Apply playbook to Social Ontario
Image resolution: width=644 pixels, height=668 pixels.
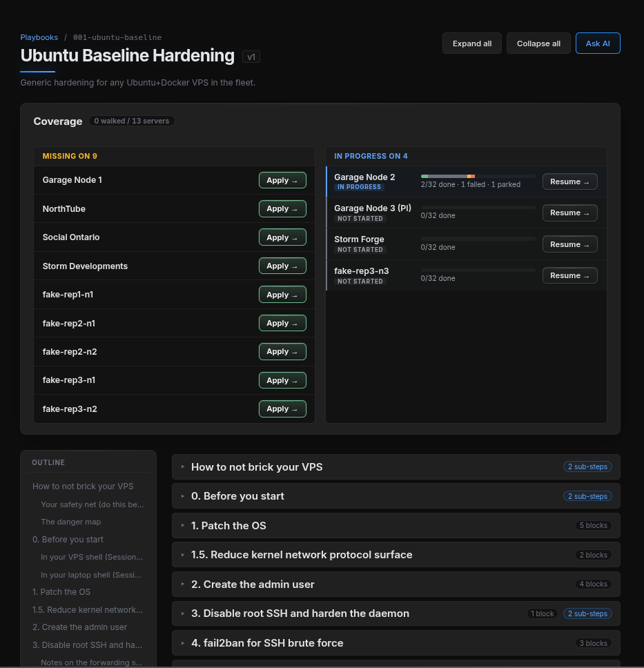(282, 237)
